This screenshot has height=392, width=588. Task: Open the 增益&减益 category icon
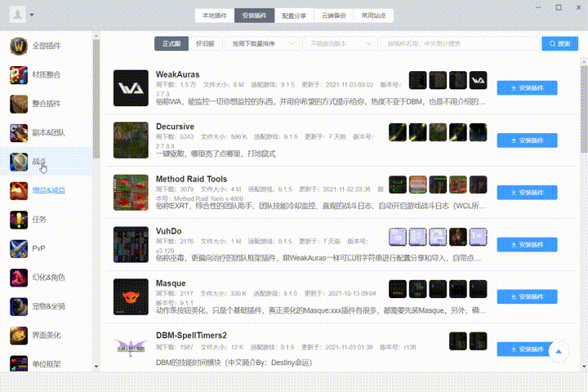point(19,190)
